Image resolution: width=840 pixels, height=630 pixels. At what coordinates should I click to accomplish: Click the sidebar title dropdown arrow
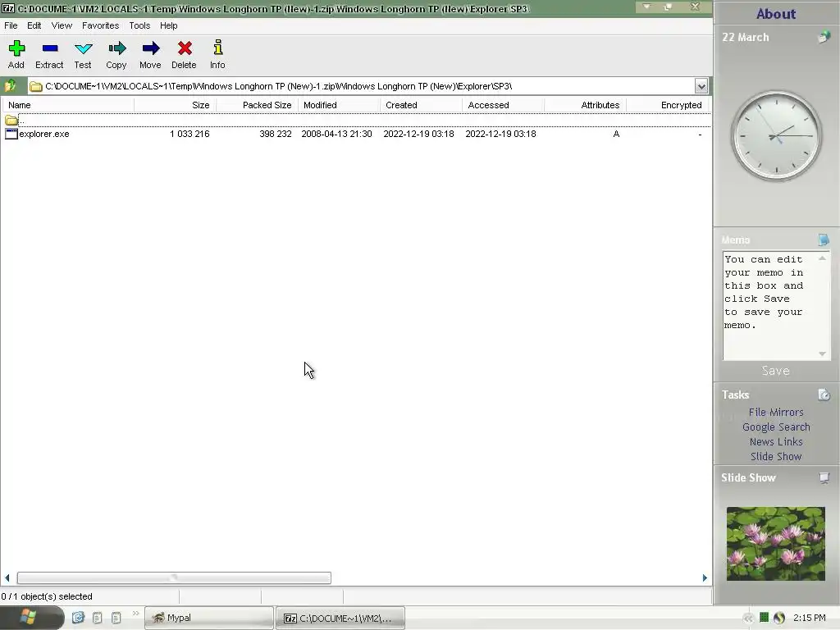(646, 7)
